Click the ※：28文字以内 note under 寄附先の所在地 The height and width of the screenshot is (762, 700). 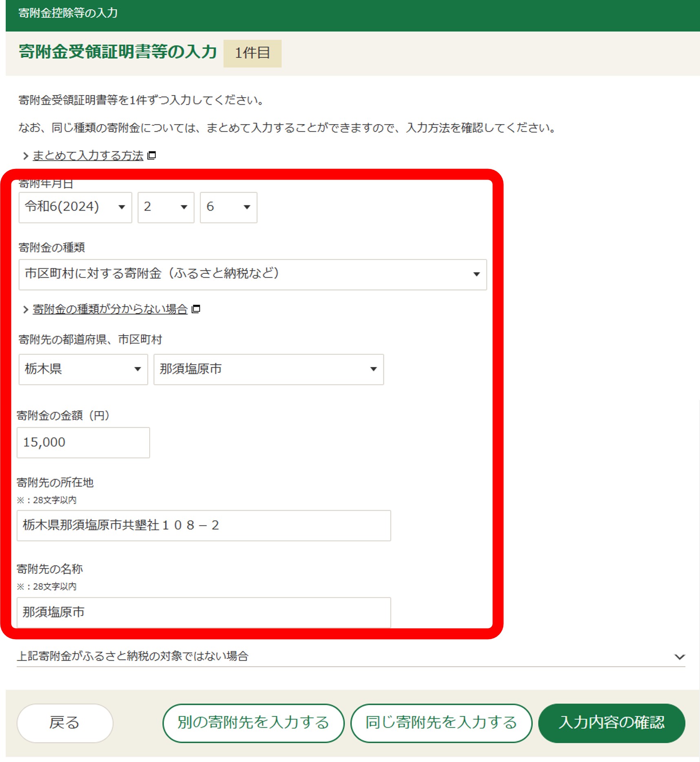(47, 500)
